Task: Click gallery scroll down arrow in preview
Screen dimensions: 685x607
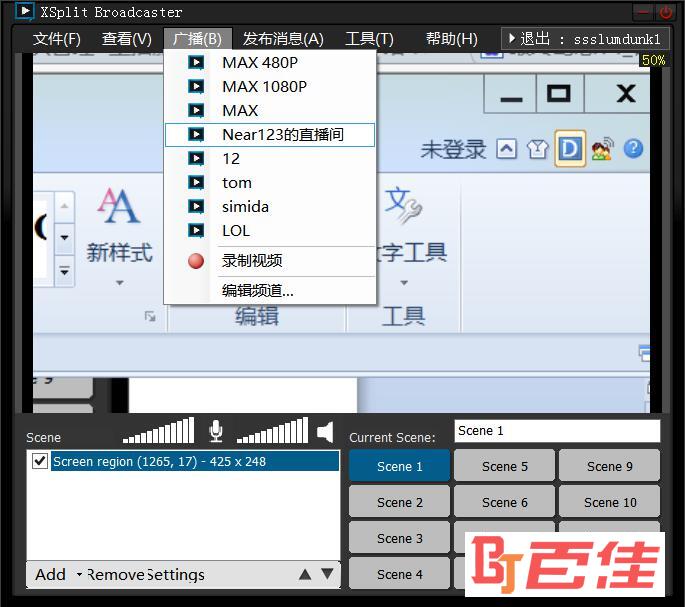Action: [x=64, y=238]
